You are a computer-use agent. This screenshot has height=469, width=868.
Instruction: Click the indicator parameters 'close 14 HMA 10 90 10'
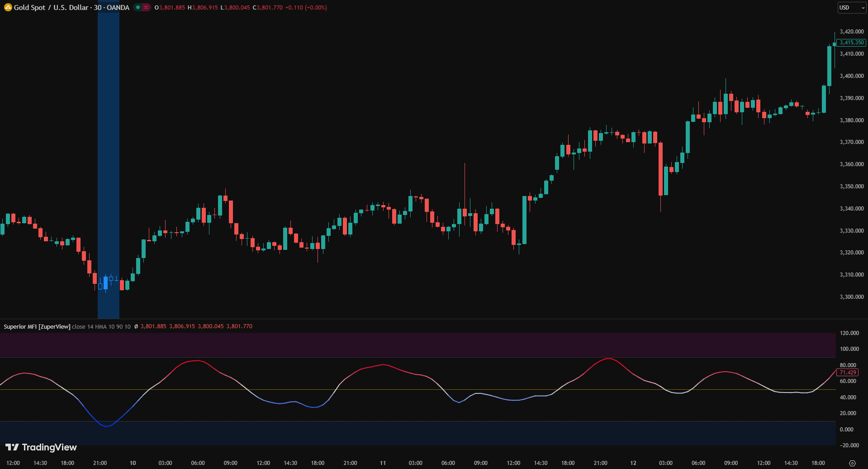pos(101,326)
